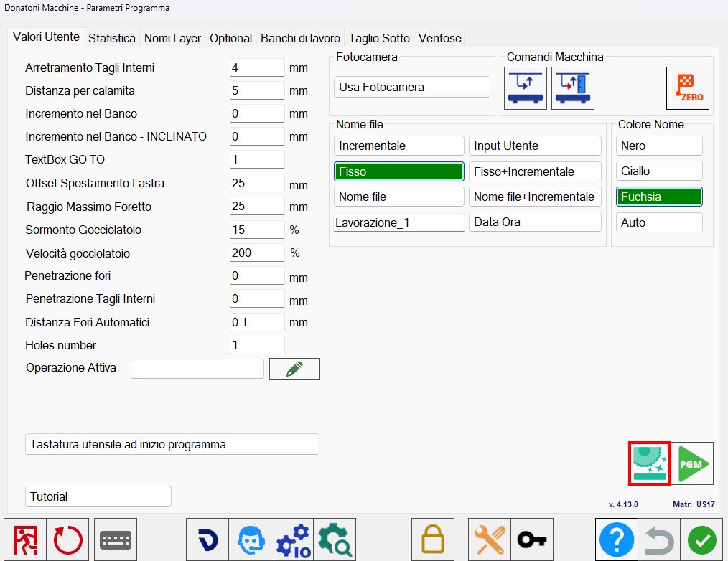This screenshot has height=561, width=728.
Task: Select the Fisso file name mode
Action: pos(399,171)
